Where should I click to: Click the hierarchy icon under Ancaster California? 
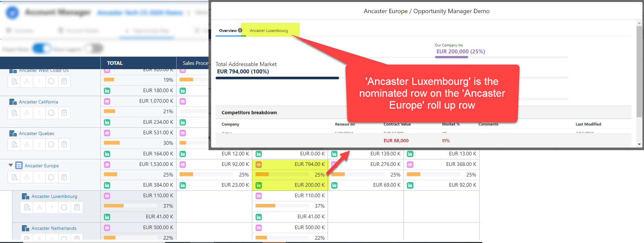tap(27, 113)
